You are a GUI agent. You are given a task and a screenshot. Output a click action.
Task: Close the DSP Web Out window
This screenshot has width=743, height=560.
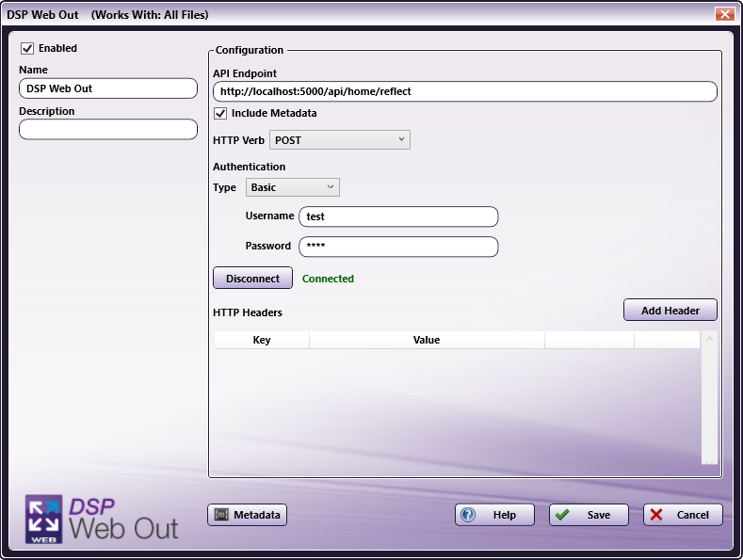pyautogui.click(x=724, y=14)
